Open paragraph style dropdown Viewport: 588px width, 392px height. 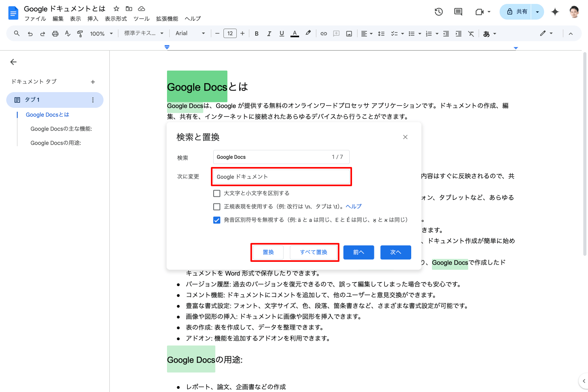144,34
